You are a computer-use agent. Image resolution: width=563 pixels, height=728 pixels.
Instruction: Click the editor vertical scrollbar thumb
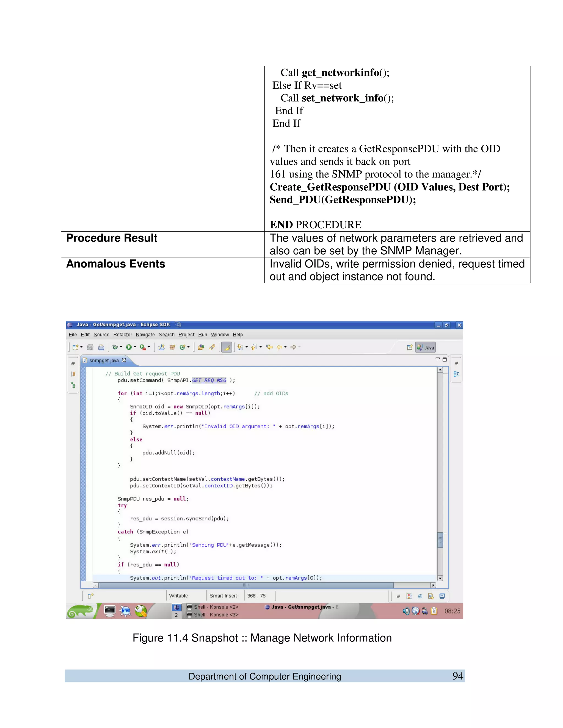440,540
